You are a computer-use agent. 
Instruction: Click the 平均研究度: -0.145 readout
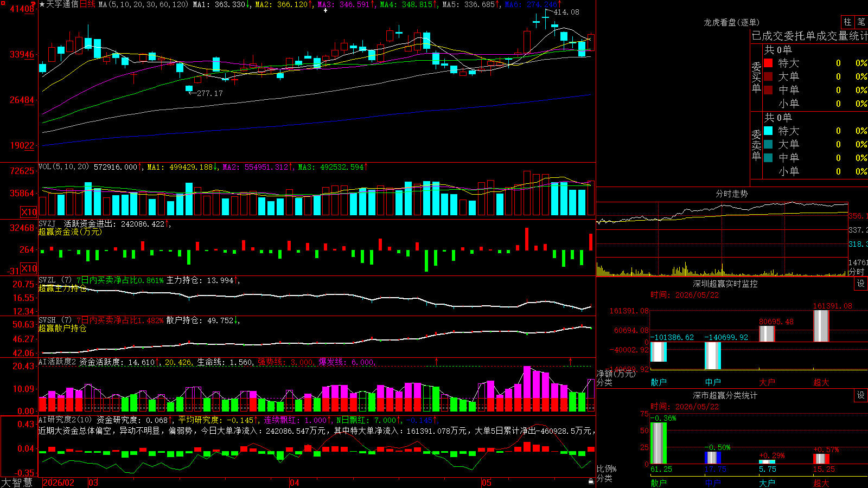[x=218, y=420]
